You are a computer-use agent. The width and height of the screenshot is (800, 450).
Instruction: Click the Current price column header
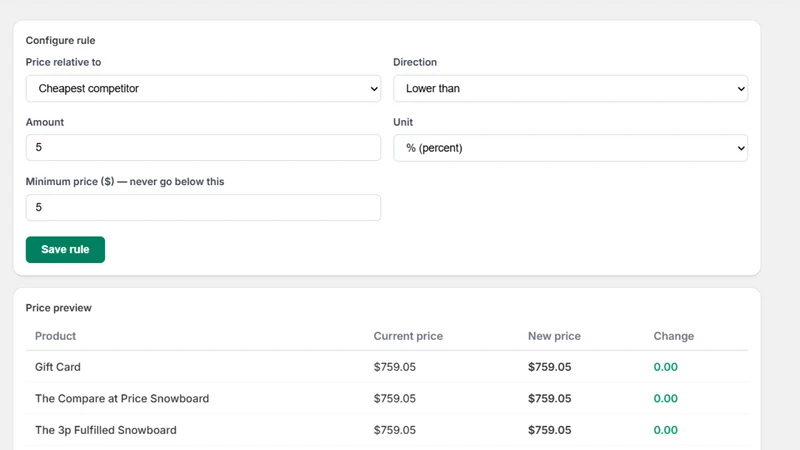pyautogui.click(x=408, y=336)
